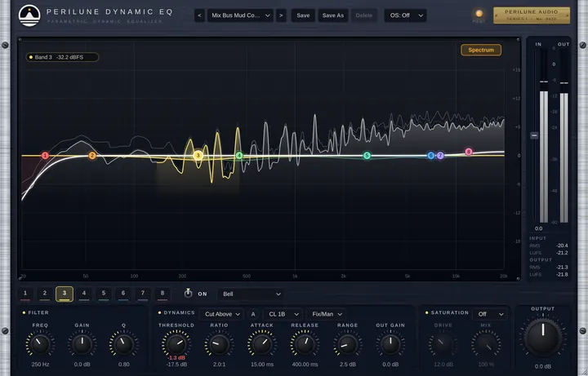The height and width of the screenshot is (376, 588).
Task: Switch to band tab 2
Action: 45,294
